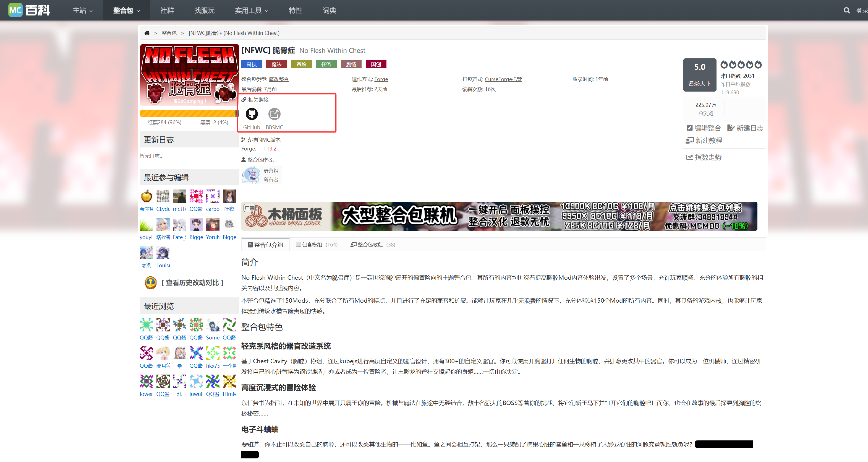868x462 pixels.
Task: Open the lower recent visitor avatar
Action: (147, 381)
